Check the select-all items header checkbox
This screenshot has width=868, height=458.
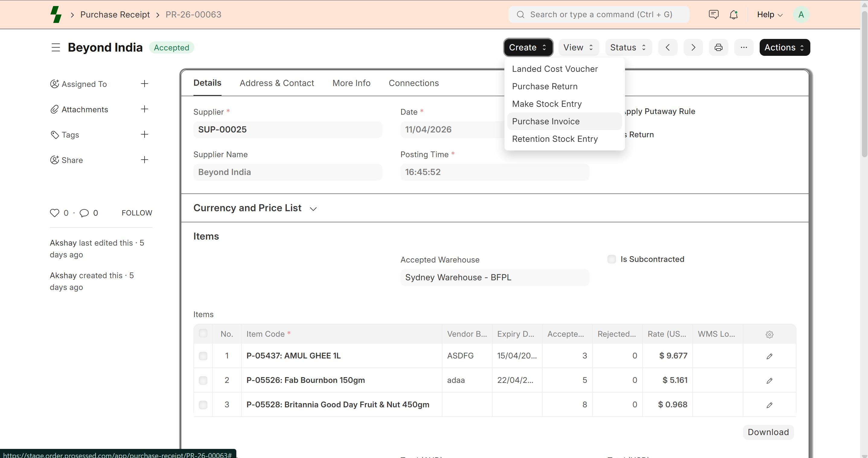click(203, 333)
